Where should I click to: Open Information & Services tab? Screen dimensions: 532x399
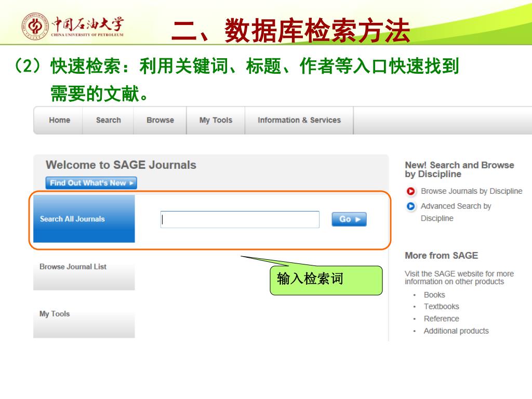[x=299, y=120]
